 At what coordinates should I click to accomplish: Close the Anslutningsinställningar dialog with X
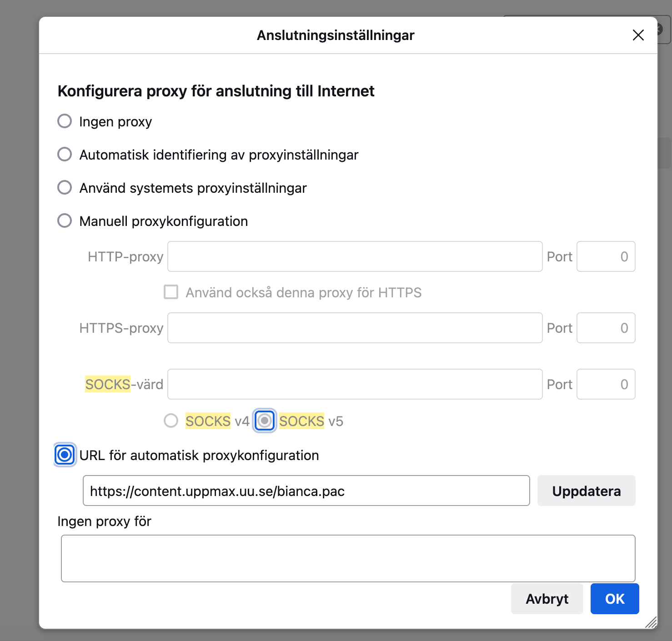coord(638,35)
